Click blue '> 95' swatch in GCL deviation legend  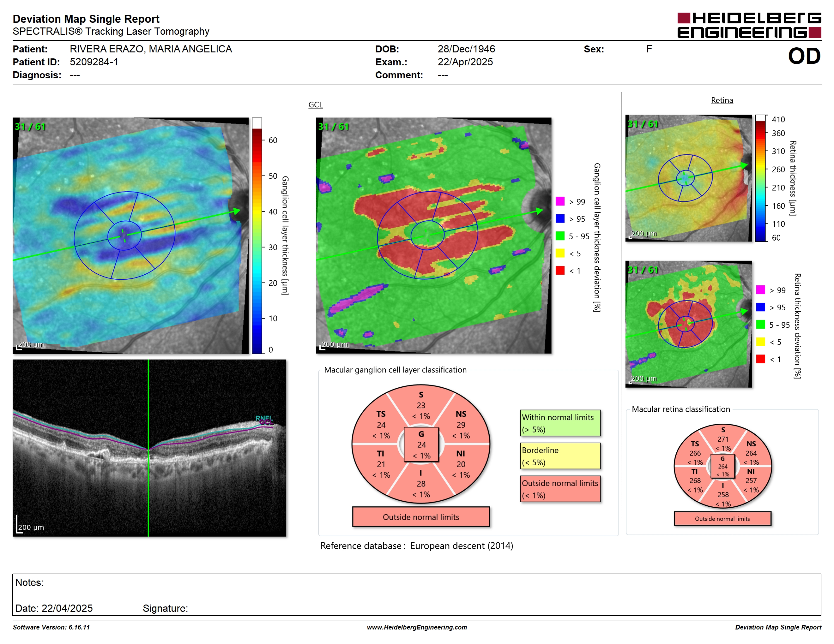[x=560, y=218]
